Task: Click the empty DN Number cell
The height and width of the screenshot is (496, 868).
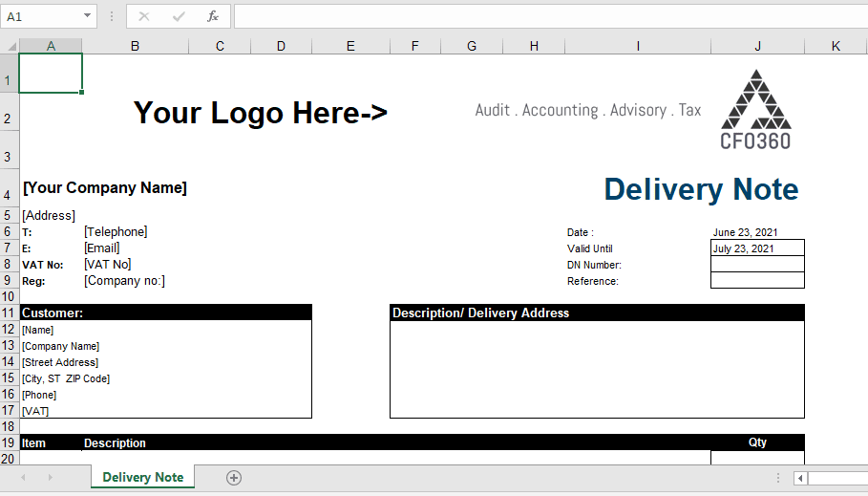Action: [757, 265]
